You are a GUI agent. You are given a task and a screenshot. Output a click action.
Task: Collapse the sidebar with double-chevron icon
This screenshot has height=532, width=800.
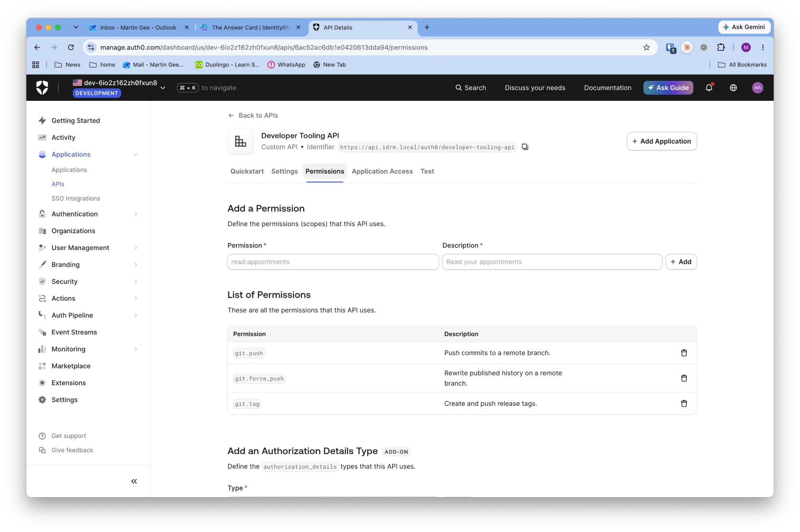(134, 481)
